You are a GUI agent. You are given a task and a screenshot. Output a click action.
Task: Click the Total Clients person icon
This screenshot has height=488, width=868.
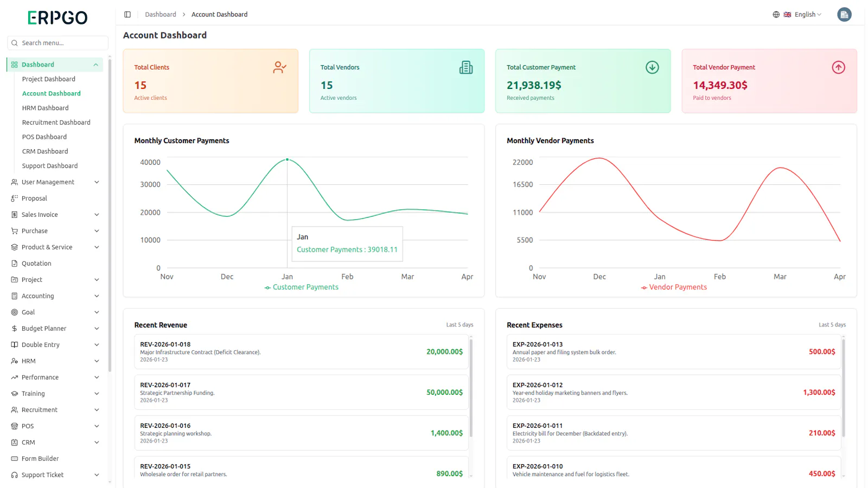(x=279, y=67)
